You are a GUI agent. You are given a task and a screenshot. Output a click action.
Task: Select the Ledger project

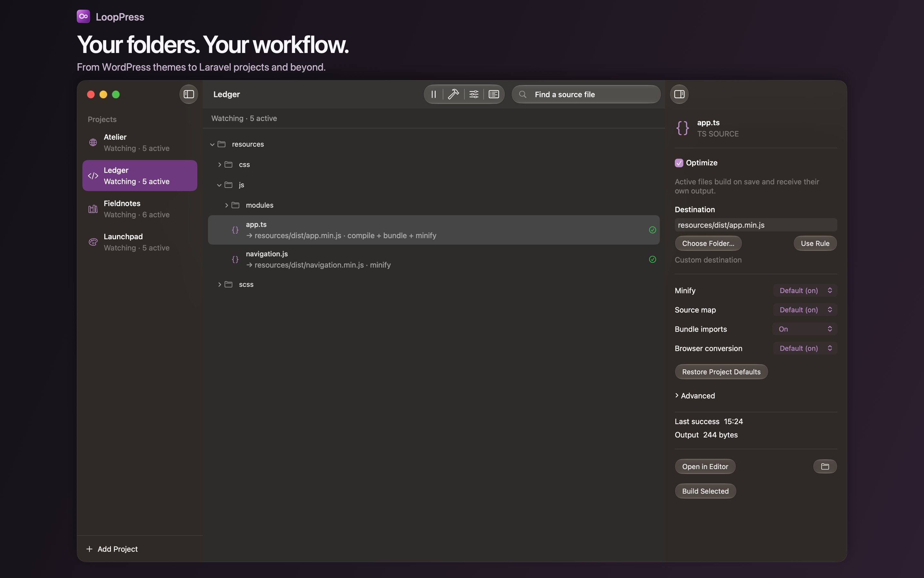tap(140, 176)
